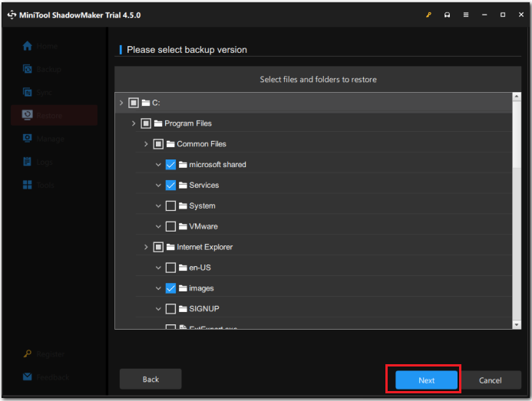The image size is (532, 401).
Task: Click the images folder icon
Action: [183, 288]
